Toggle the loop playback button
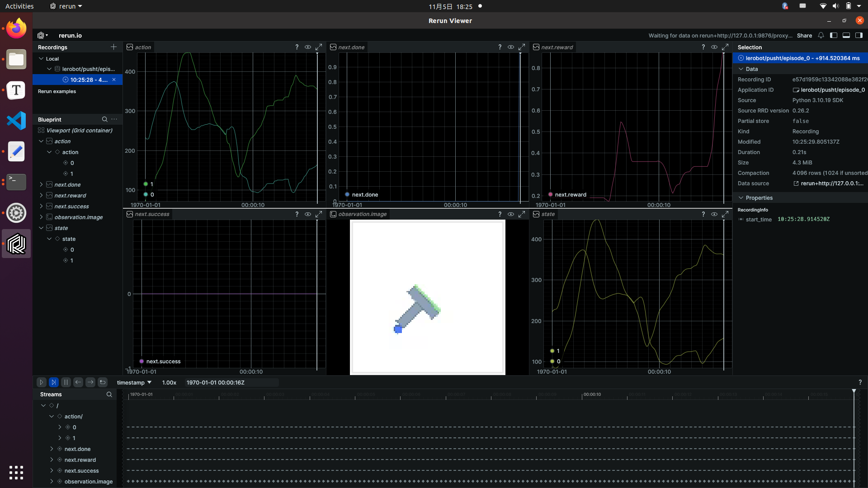This screenshot has height=488, width=868. 103,382
